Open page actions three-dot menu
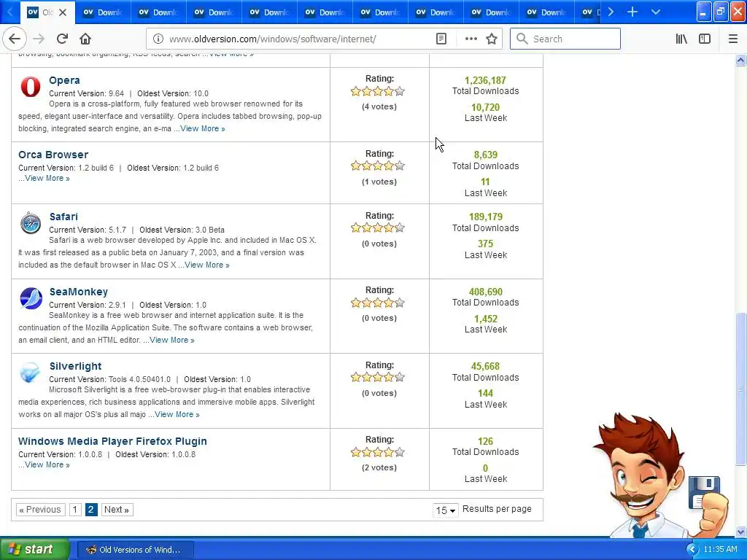 471,39
